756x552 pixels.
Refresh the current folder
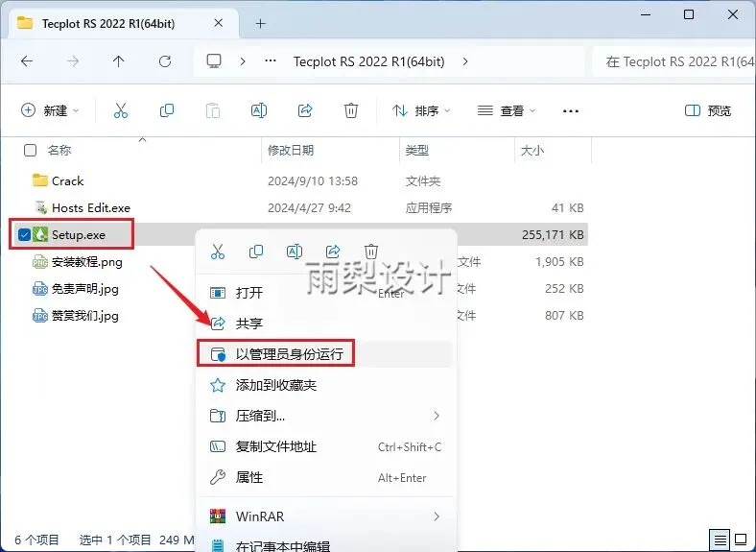165,61
